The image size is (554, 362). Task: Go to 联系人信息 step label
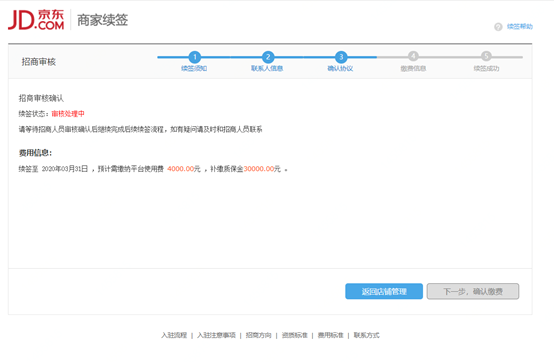(x=267, y=68)
